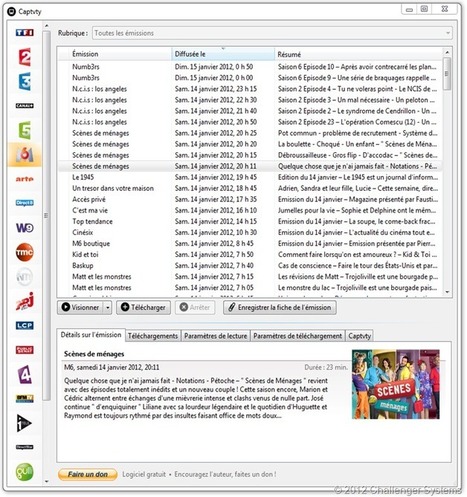
Task: Click the channel sidebar scroll down arrow
Action: coord(46,481)
